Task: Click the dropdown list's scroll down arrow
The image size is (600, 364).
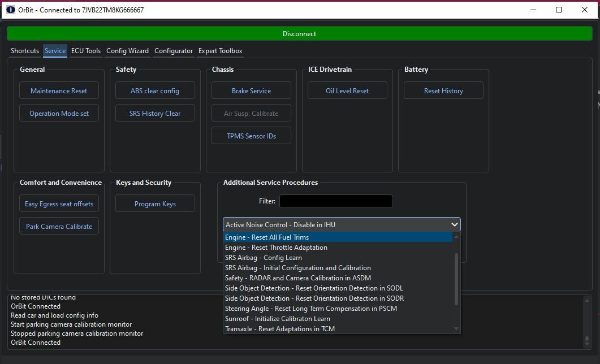Action: tap(456, 329)
